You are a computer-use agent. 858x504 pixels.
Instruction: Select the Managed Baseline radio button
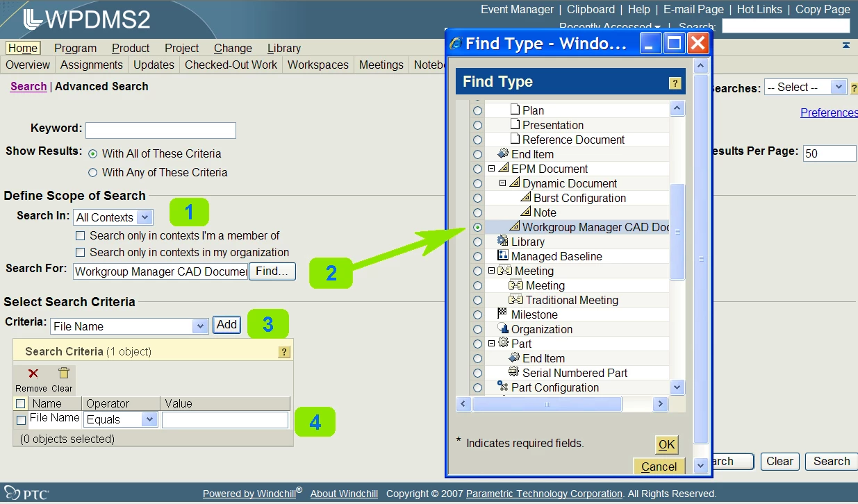[x=477, y=256]
